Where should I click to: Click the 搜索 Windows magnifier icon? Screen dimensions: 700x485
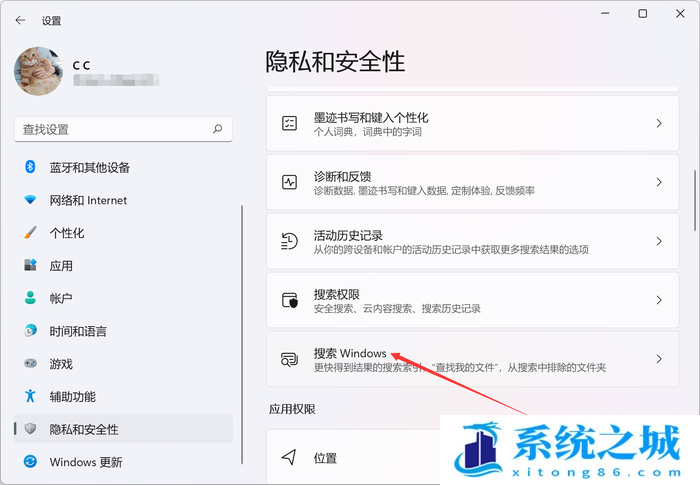pos(289,359)
